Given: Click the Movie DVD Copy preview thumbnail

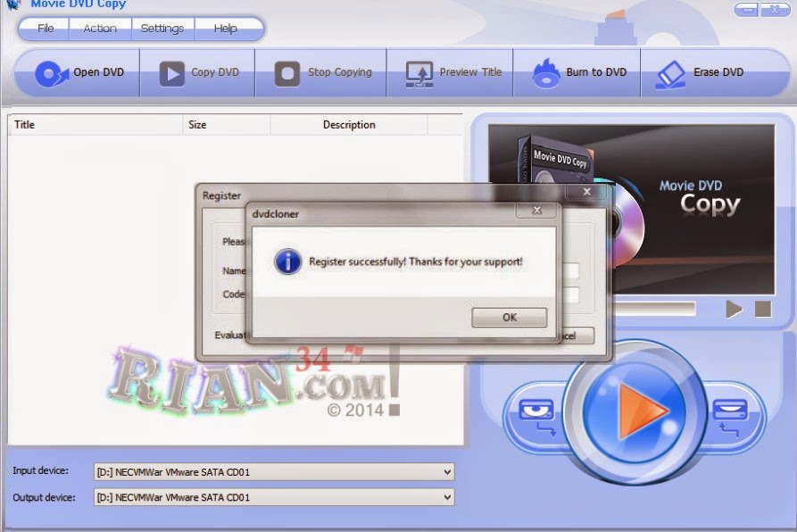Looking at the screenshot, I should [x=631, y=209].
